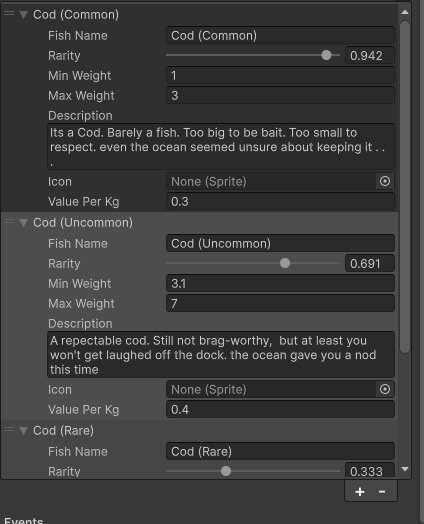This screenshot has height=524, width=424.
Task: Click Cod (Rare) Rarity slider handle
Action: point(226,471)
